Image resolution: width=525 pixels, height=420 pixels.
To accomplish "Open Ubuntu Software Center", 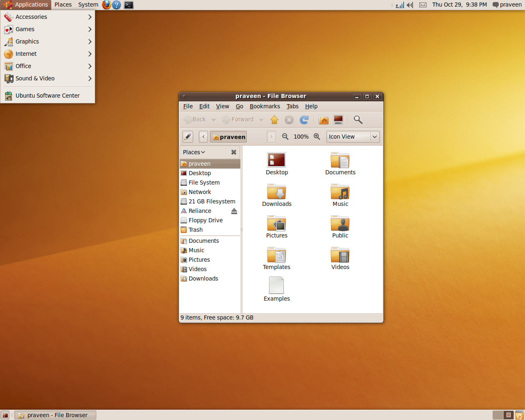I will point(48,96).
